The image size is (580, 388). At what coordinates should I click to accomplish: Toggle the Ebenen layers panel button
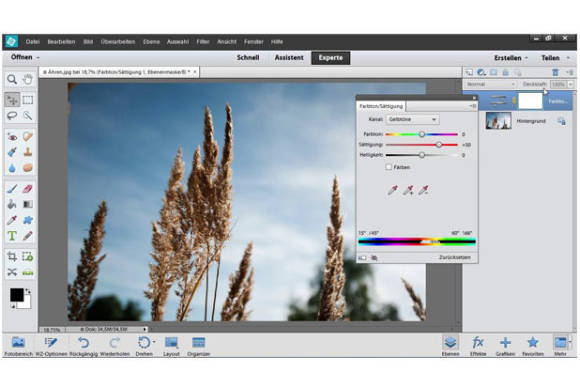point(450,346)
